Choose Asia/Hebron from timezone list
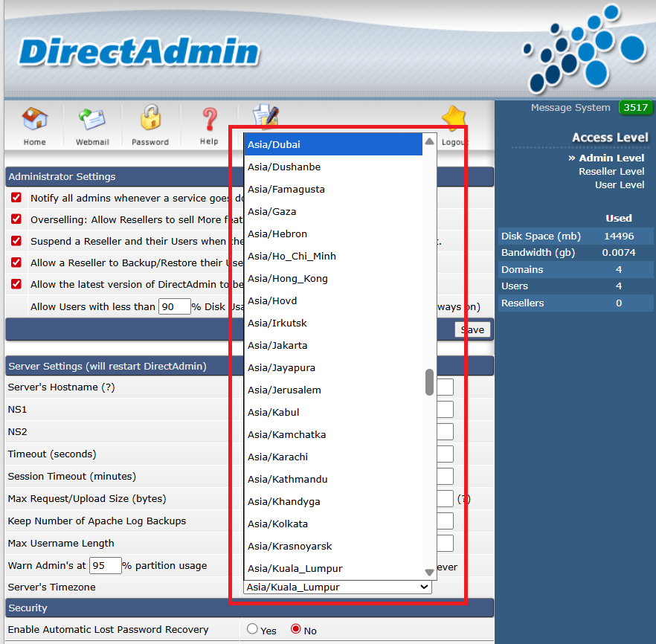This screenshot has height=644, width=656. [x=333, y=234]
